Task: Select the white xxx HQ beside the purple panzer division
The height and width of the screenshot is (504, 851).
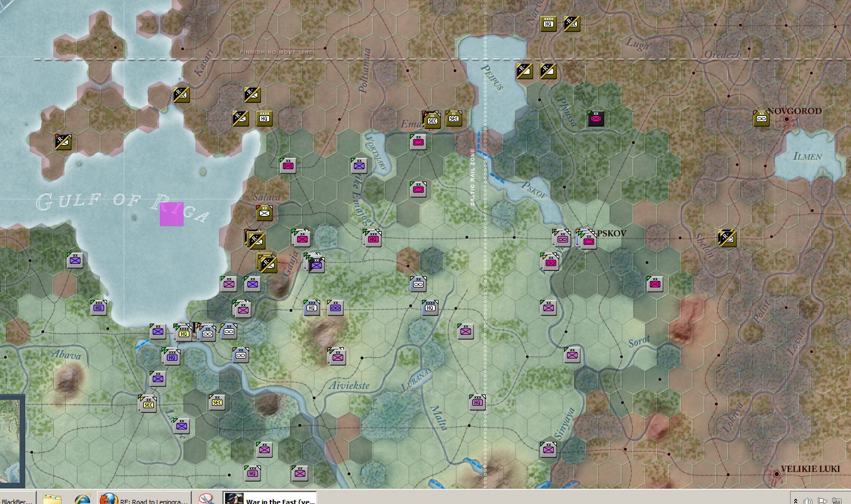Action: 312,308
